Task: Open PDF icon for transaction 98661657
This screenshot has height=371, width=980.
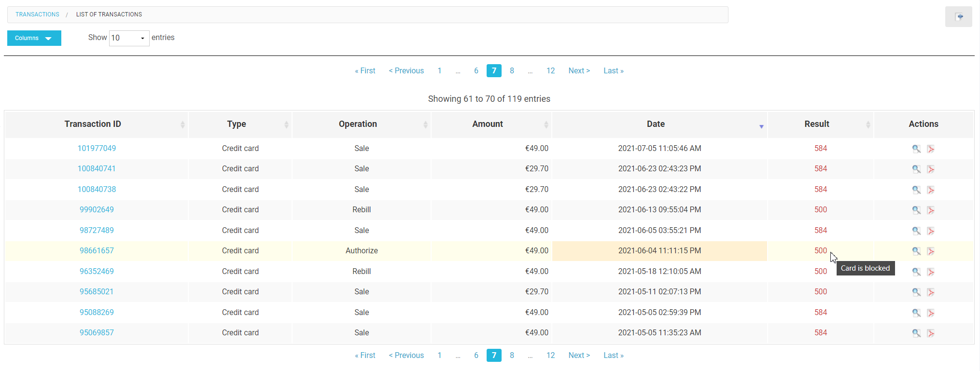Action: [931, 251]
